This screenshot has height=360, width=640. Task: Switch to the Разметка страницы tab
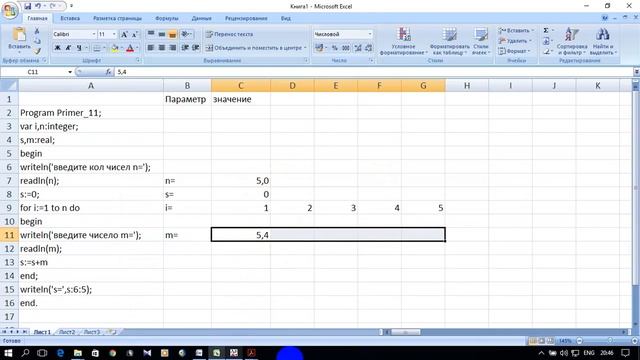point(118,18)
